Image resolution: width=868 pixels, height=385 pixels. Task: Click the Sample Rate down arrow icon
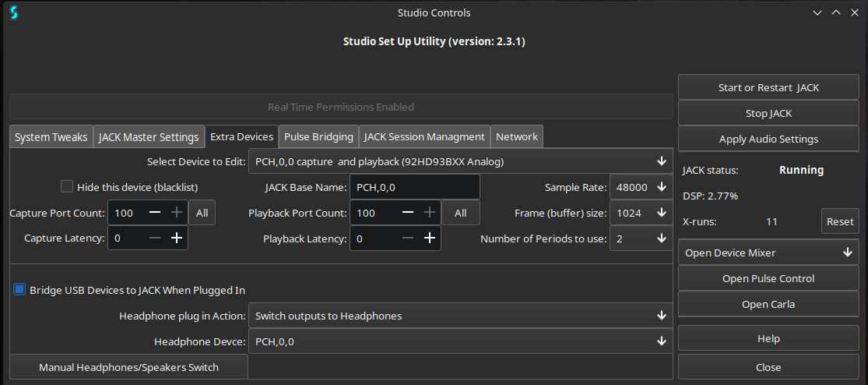[661, 187]
